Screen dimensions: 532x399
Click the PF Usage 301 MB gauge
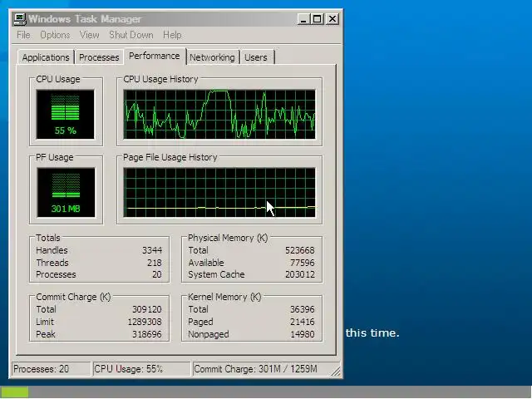66,192
